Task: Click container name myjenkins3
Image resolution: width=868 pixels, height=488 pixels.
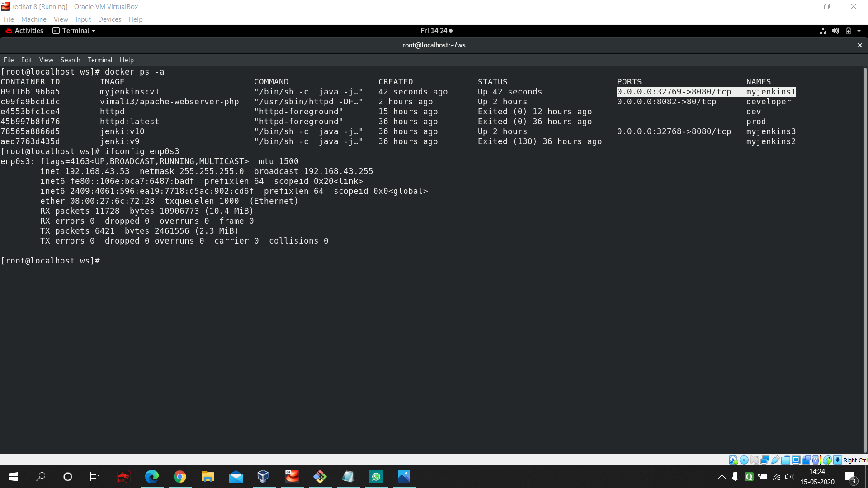Action: (771, 131)
